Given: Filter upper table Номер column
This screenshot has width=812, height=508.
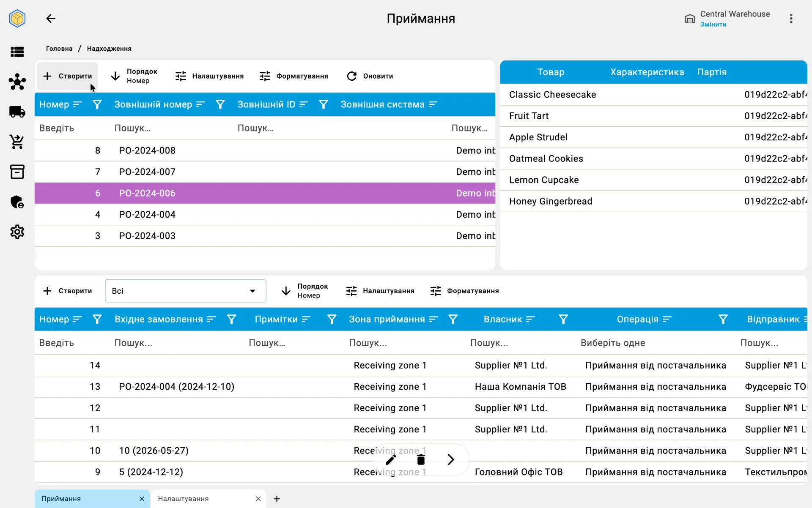Looking at the screenshot, I should (x=97, y=104).
